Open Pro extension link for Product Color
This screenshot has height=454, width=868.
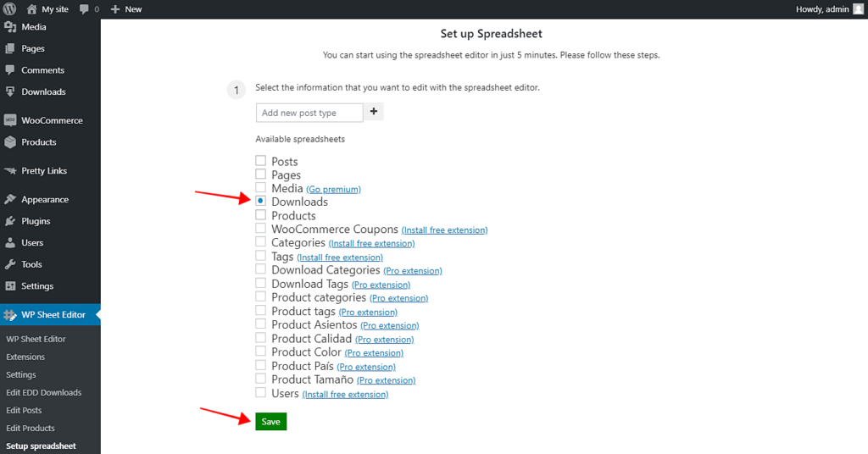[x=374, y=353]
